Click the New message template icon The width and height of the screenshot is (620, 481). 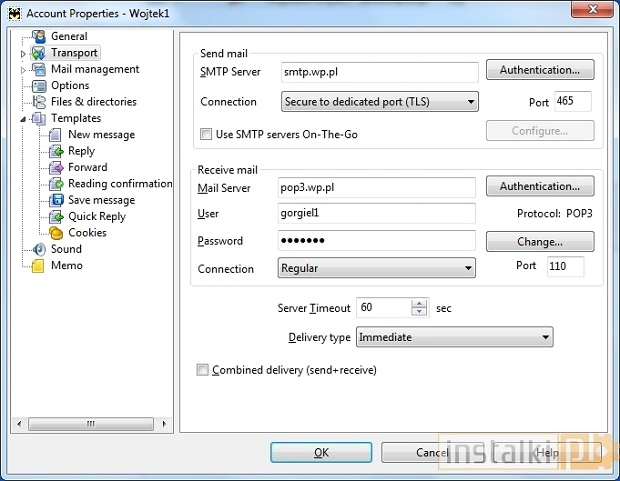pyautogui.click(x=57, y=135)
